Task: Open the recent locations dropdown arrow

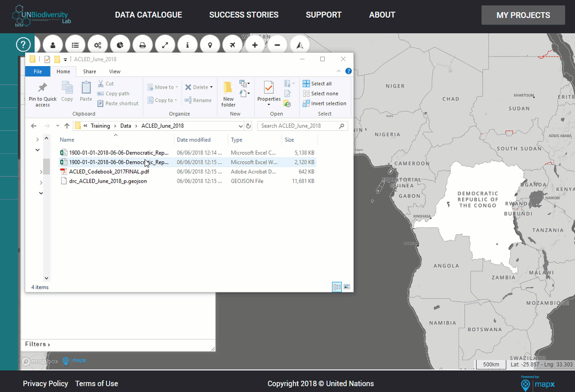Action: (58, 126)
